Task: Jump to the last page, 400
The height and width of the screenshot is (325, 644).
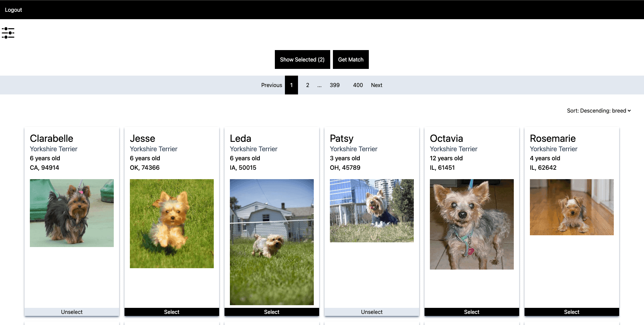Action: point(358,85)
